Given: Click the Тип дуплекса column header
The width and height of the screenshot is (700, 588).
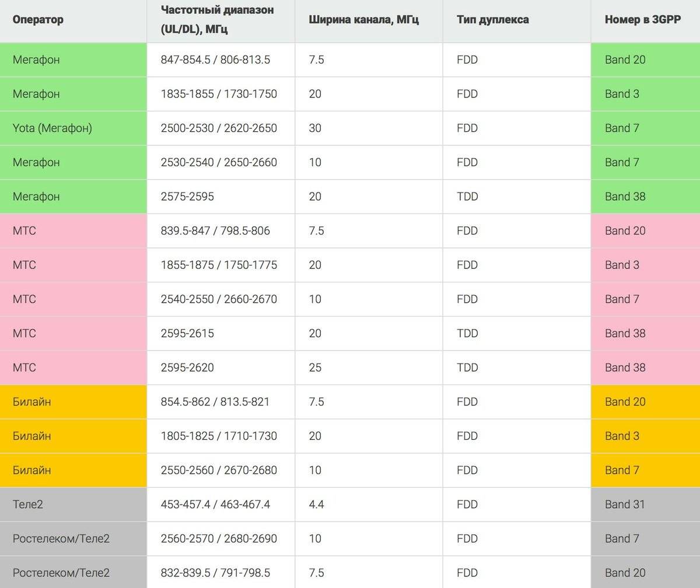Looking at the screenshot, I should pyautogui.click(x=517, y=21).
